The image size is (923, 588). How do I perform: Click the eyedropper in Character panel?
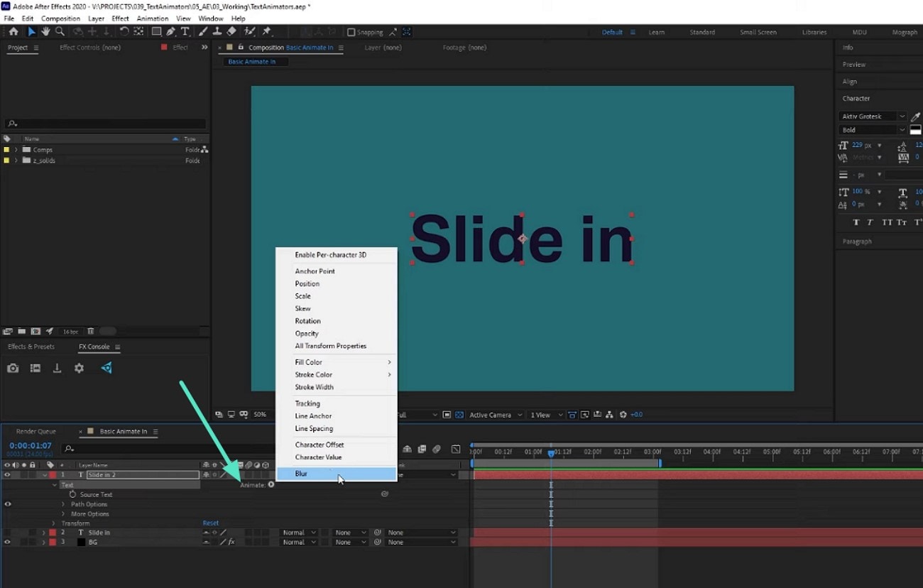point(916,116)
